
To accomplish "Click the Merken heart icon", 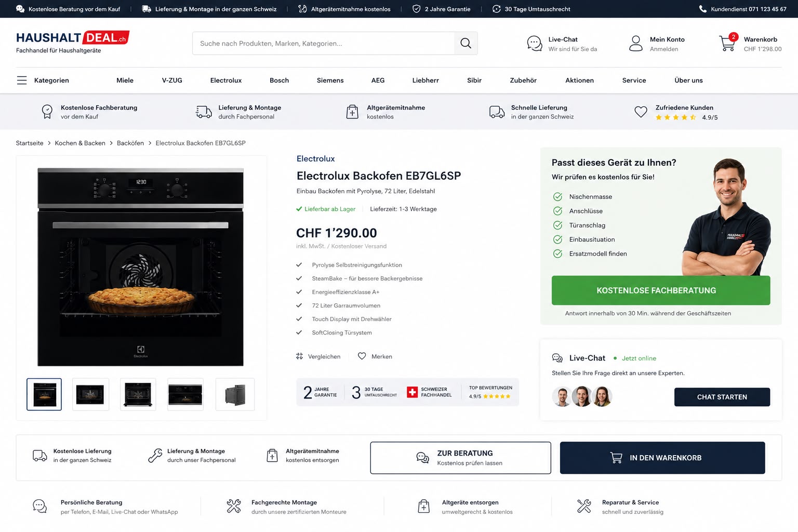I will [x=362, y=356].
